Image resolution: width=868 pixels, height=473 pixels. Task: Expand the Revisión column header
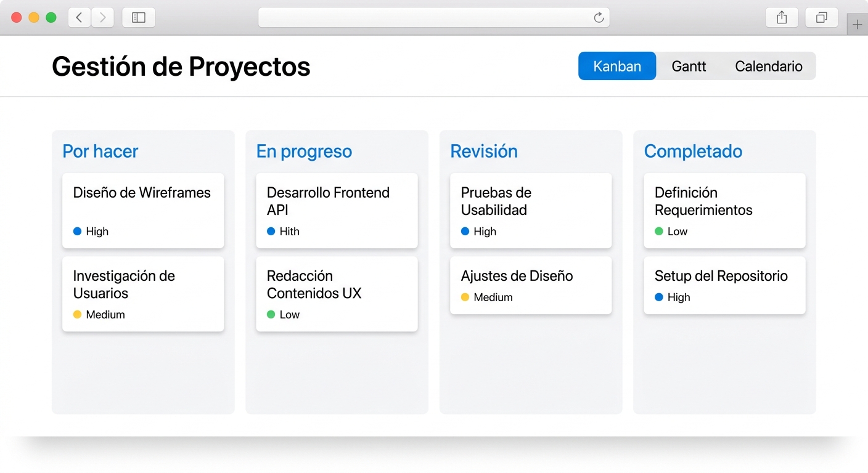(484, 151)
